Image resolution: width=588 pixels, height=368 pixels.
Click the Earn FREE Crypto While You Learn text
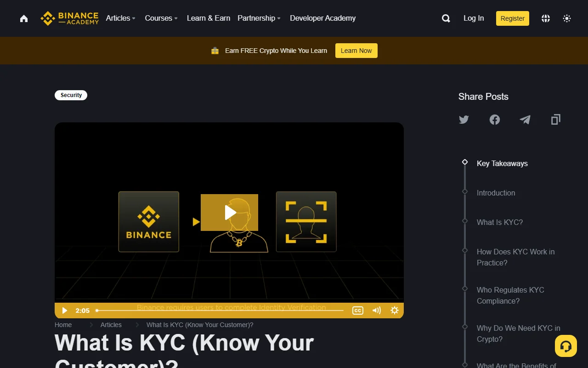(x=276, y=51)
